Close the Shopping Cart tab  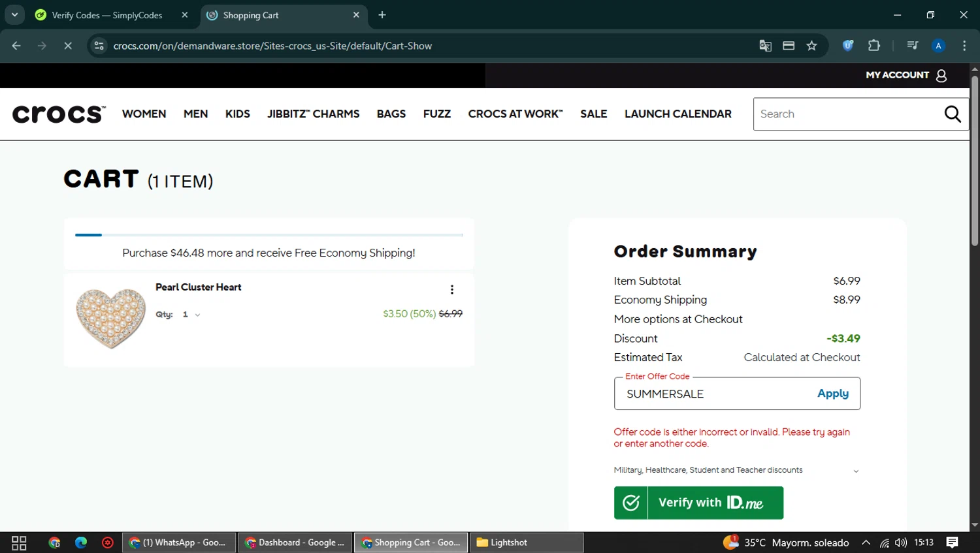click(356, 15)
